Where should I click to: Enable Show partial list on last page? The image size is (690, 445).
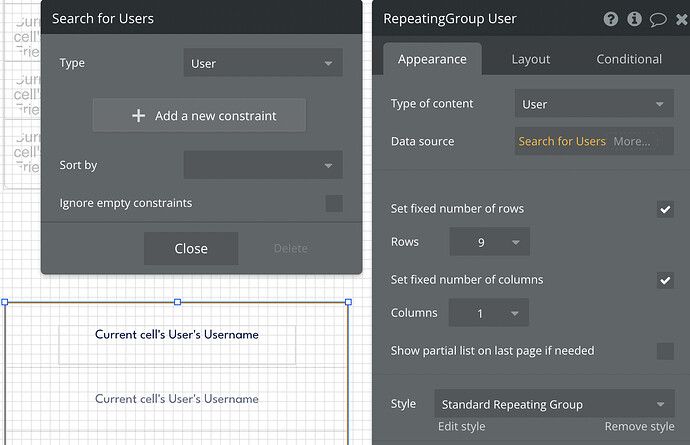pos(665,351)
